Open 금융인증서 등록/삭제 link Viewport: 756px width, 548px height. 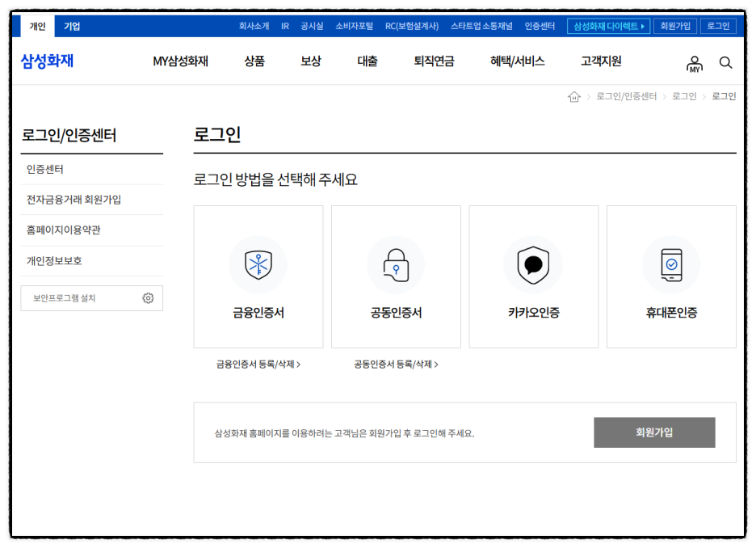point(258,365)
